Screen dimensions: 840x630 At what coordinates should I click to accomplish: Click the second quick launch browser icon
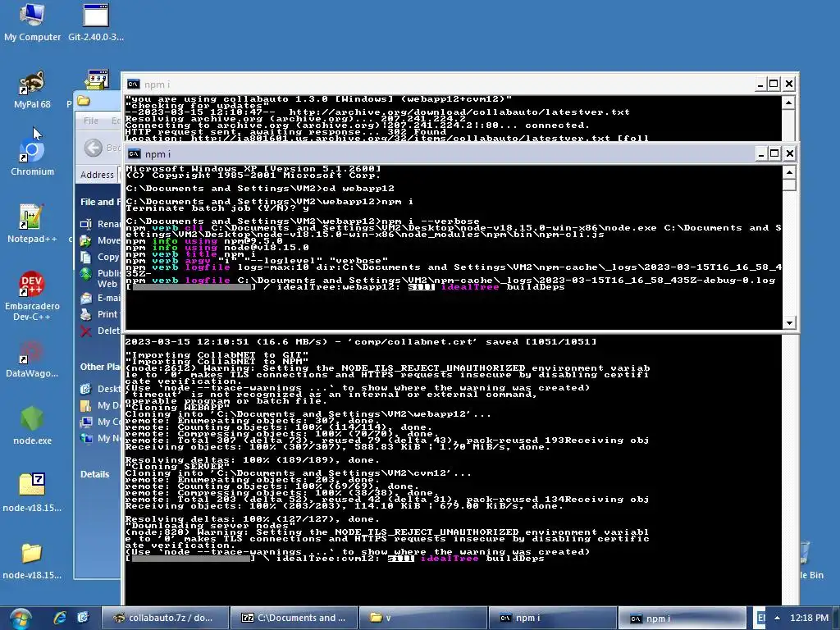click(83, 618)
